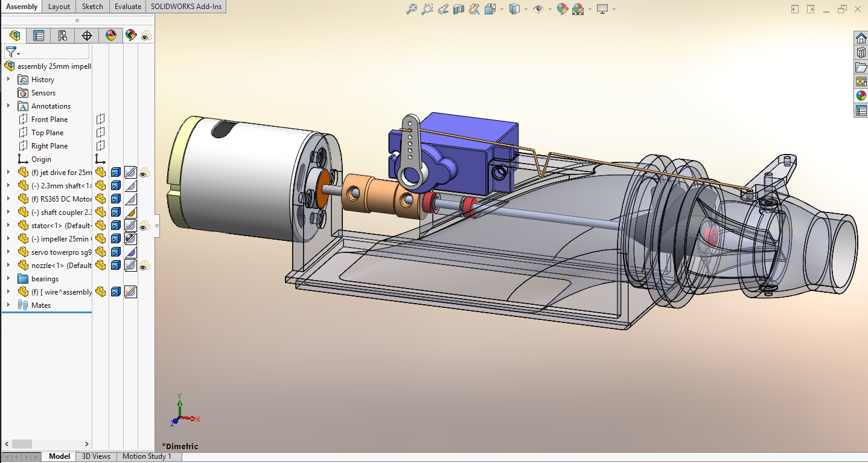
Task: Switch to the Evaluate tab
Action: coord(128,7)
